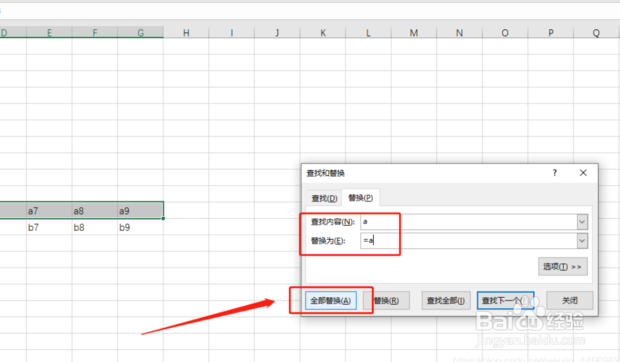Select the Replace (替换) tab
This screenshot has height=362, width=620.
360,198
